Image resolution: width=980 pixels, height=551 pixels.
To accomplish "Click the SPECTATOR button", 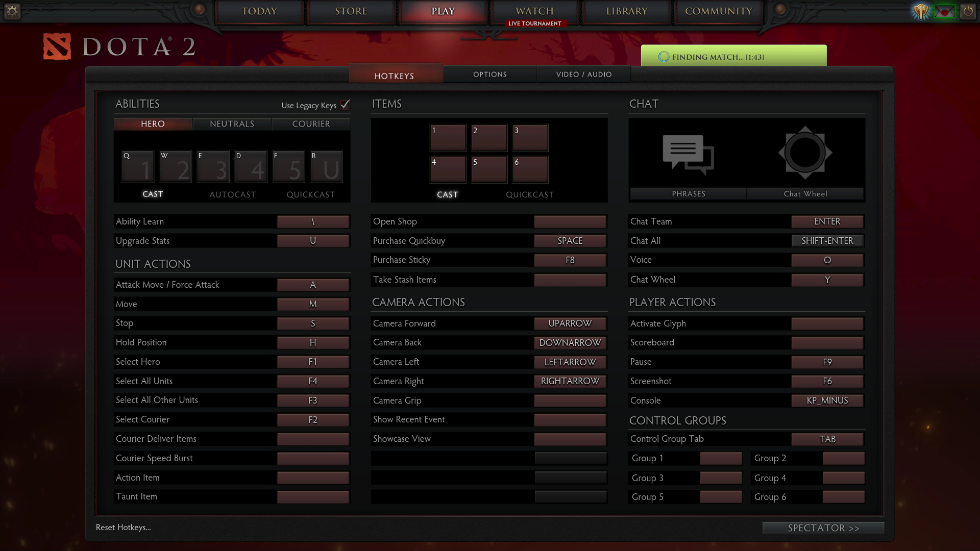I will pyautogui.click(x=824, y=528).
